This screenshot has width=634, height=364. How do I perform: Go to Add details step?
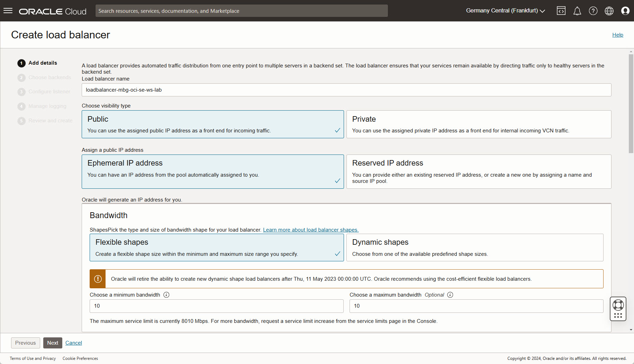pyautogui.click(x=37, y=63)
